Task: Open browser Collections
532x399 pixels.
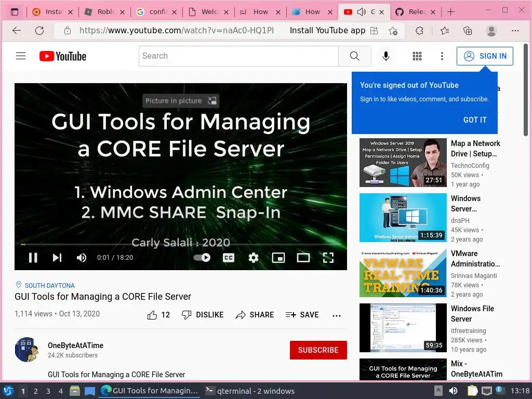Action: click(468, 31)
